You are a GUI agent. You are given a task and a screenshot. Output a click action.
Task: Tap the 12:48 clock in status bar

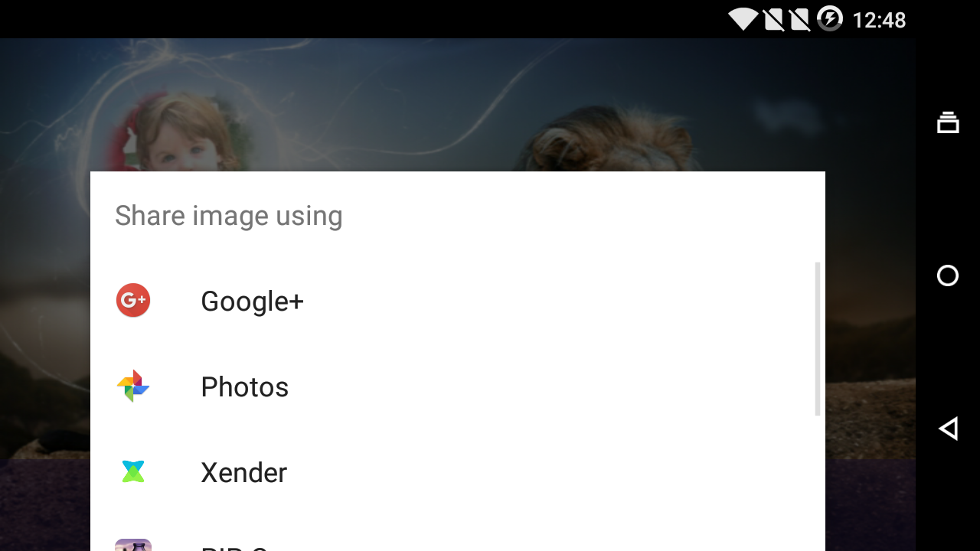point(879,20)
